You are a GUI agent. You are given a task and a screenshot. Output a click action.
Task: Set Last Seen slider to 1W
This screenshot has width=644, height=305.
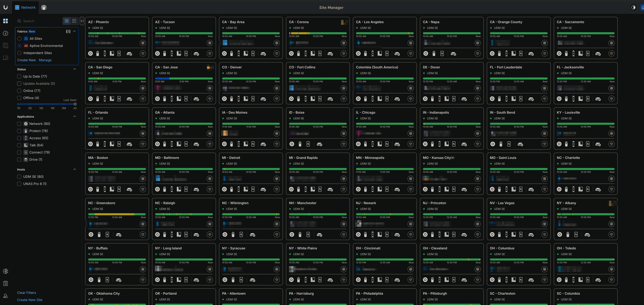coord(41,104)
